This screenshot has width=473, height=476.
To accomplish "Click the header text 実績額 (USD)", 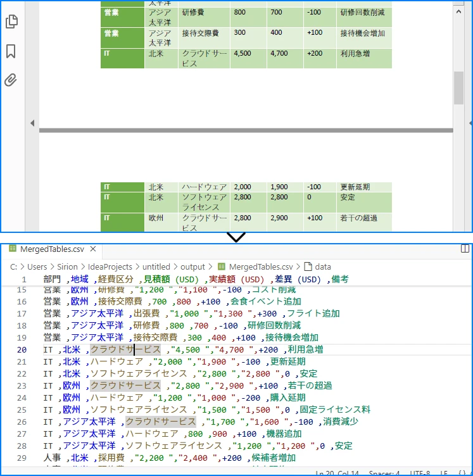I will click(237, 279).
